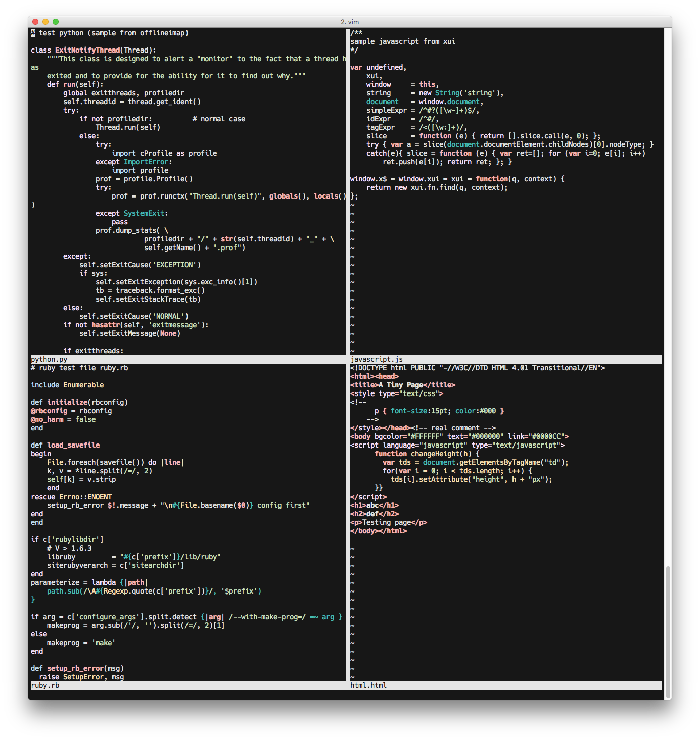Click '<style type="text/css">' line

[x=397, y=393]
